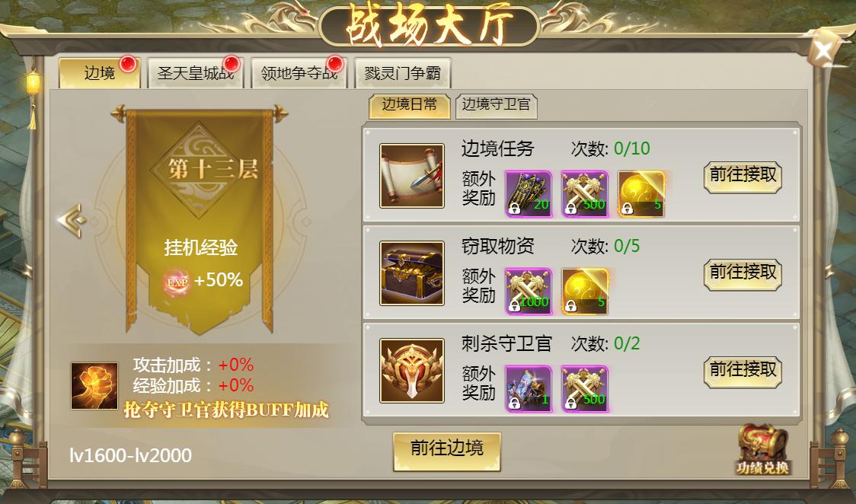Go to previous floor with left arrow
The height and width of the screenshot is (504, 856).
coord(72,220)
